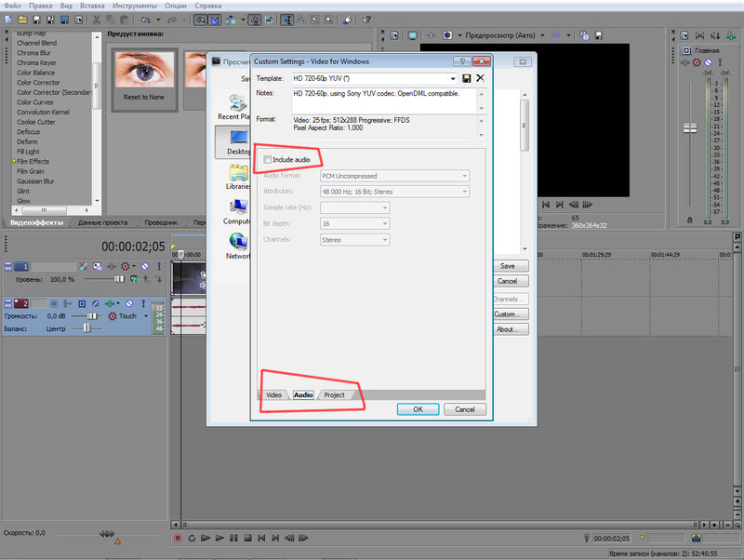The height and width of the screenshot is (560, 744).
Task: Click OK to confirm custom settings
Action: coord(418,409)
